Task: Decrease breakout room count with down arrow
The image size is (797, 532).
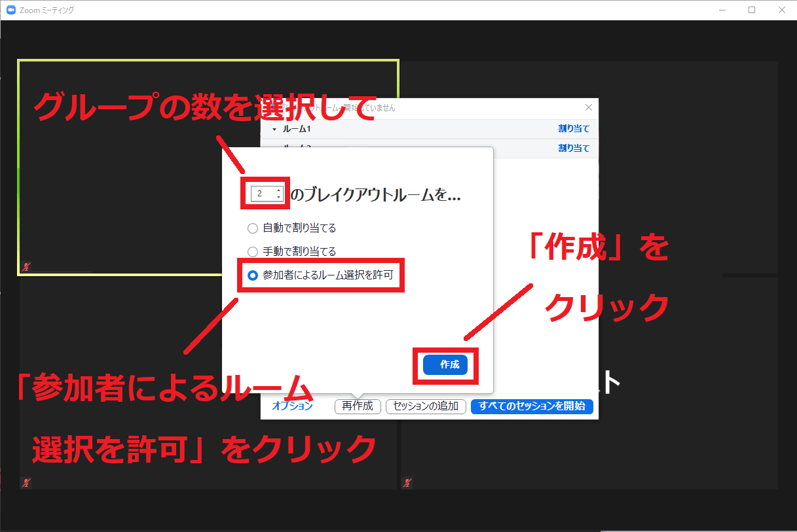Action: point(279,197)
